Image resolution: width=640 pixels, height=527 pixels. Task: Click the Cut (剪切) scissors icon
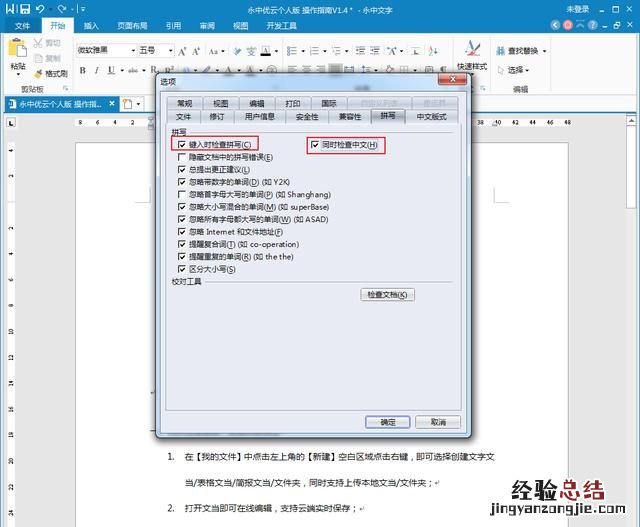[38, 42]
